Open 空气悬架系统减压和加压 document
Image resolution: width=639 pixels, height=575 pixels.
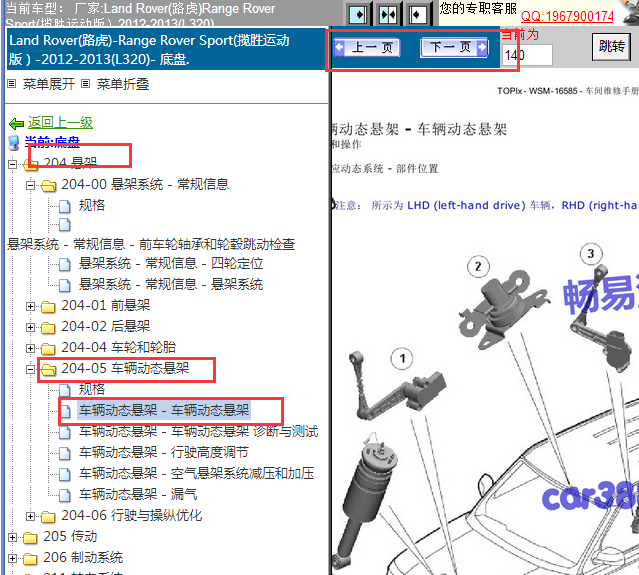(x=196, y=473)
